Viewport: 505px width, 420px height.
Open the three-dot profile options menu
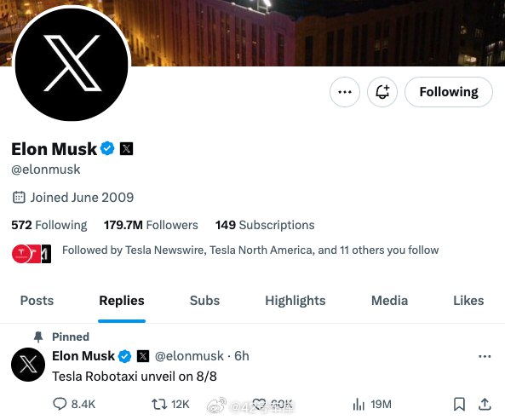345,92
